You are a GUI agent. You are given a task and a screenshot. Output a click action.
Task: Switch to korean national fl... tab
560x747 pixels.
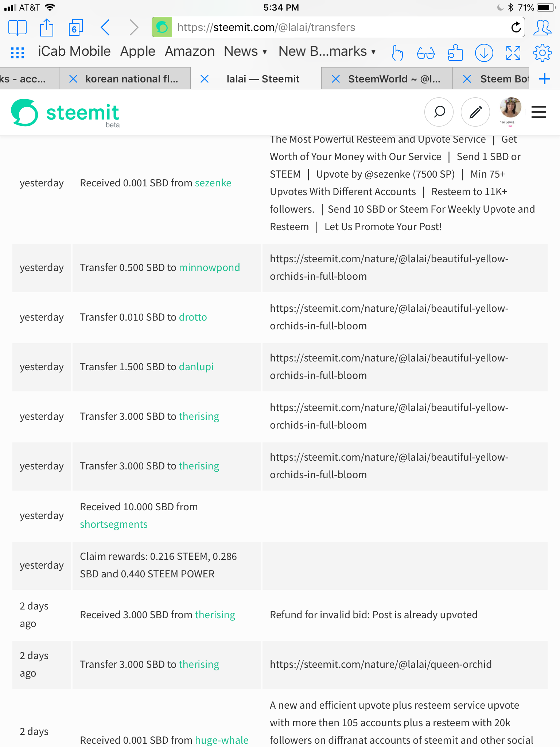coord(132,79)
